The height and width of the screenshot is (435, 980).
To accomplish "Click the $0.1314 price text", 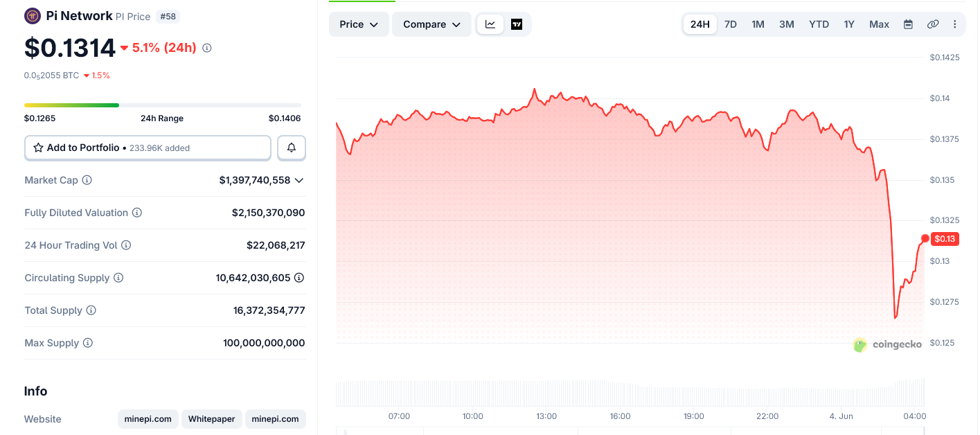I will pos(70,48).
